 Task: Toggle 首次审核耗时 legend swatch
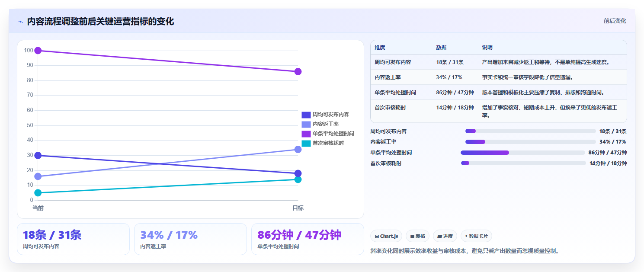click(306, 143)
